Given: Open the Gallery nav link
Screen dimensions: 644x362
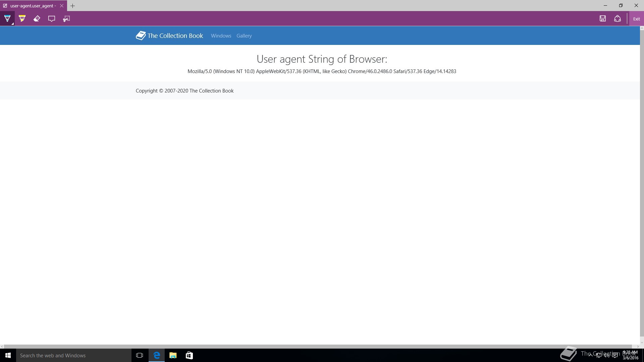Looking at the screenshot, I should click(x=244, y=36).
